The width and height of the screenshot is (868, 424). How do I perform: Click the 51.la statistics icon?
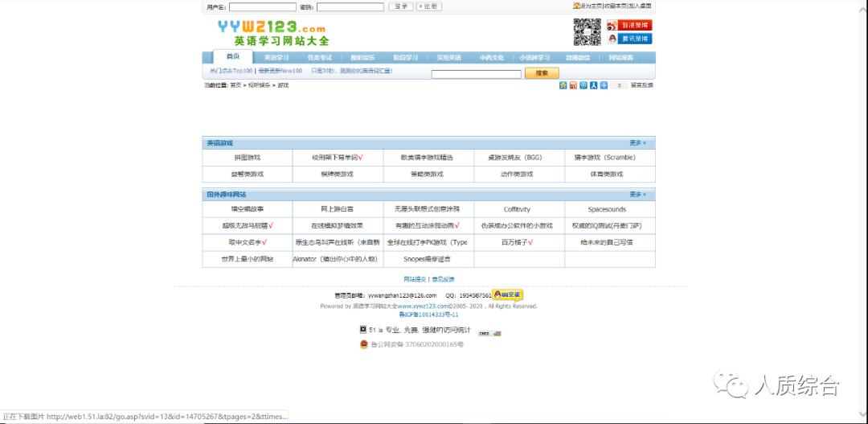click(363, 329)
